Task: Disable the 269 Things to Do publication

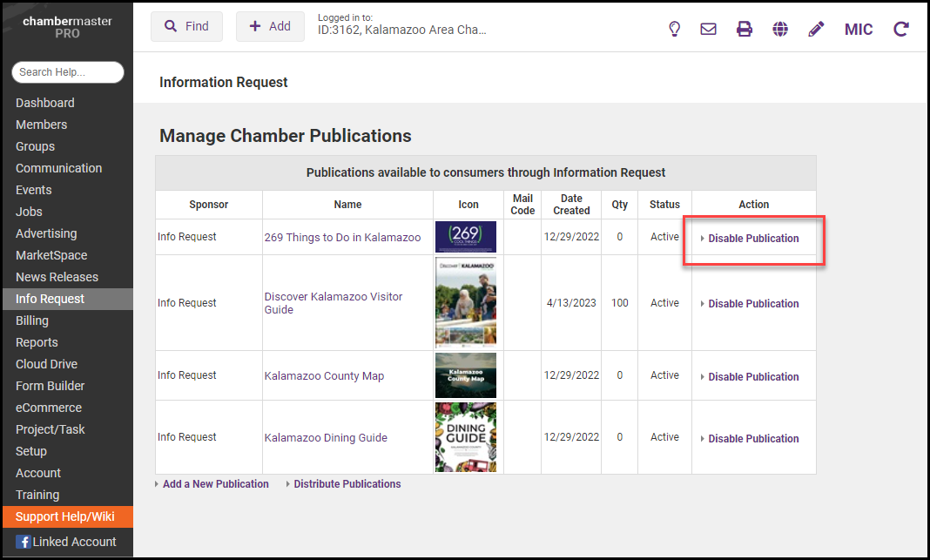Action: 753,239
